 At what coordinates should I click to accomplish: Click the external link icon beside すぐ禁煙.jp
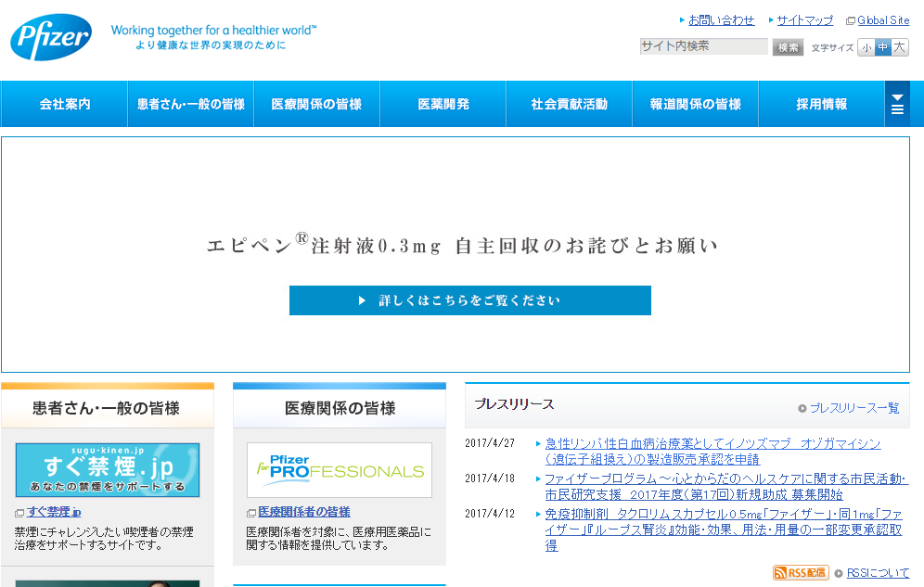coord(19,514)
